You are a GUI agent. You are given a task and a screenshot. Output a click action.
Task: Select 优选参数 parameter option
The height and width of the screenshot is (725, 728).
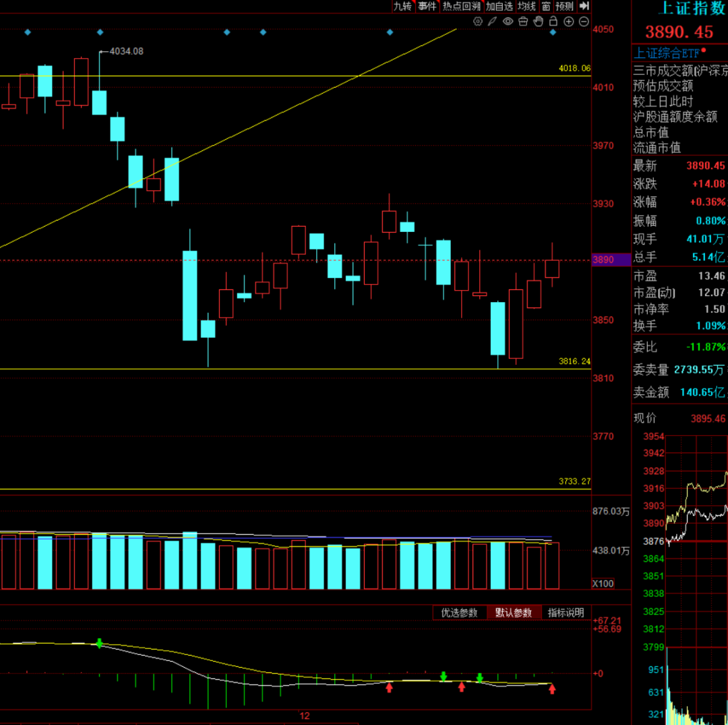(459, 612)
